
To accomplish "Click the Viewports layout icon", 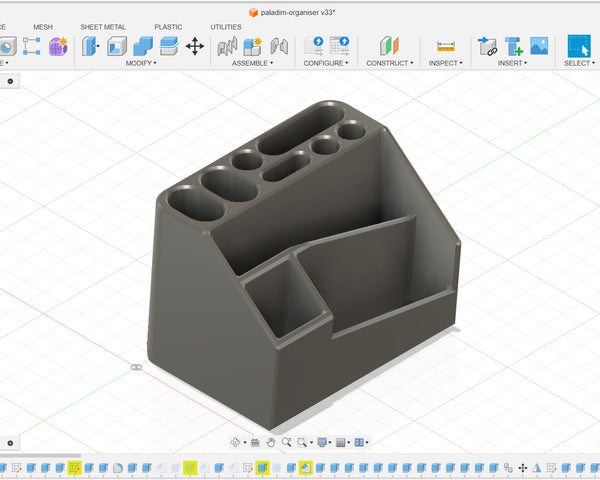I will (359, 442).
